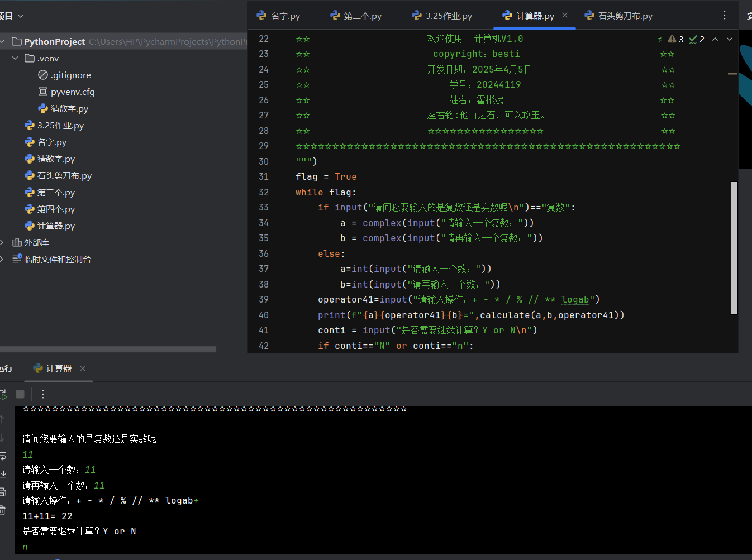Expand the 外部库 node

tap(2, 242)
